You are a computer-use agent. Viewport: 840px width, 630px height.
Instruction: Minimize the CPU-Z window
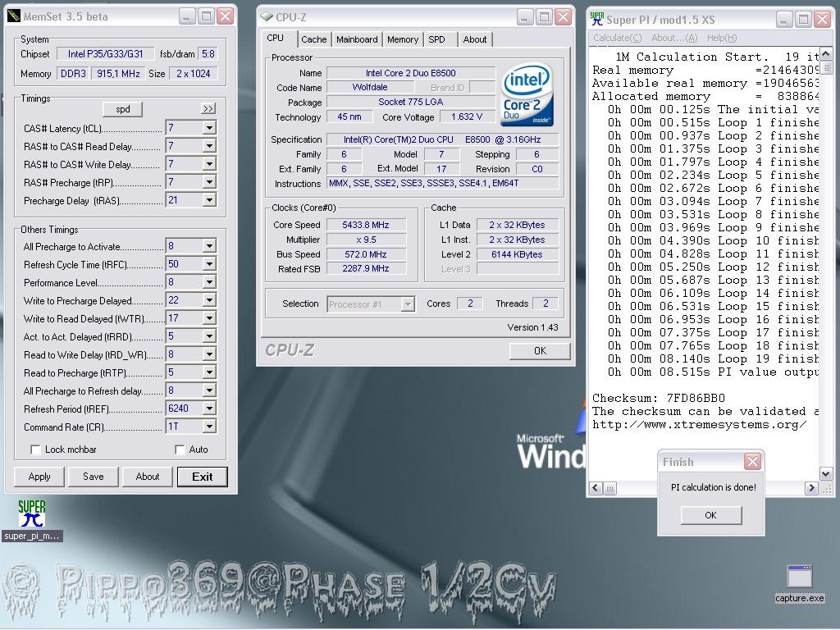[525, 17]
